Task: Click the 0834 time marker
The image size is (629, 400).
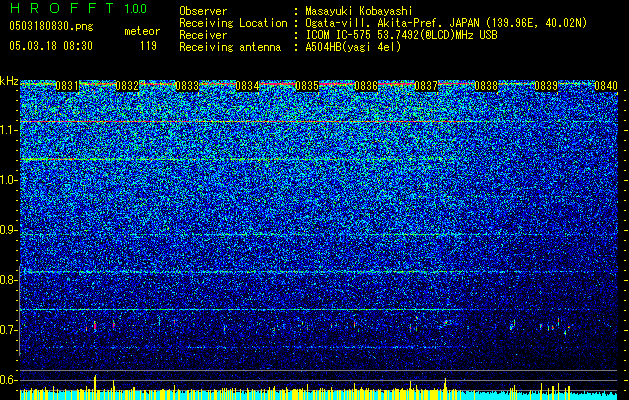Action: pyautogui.click(x=247, y=86)
